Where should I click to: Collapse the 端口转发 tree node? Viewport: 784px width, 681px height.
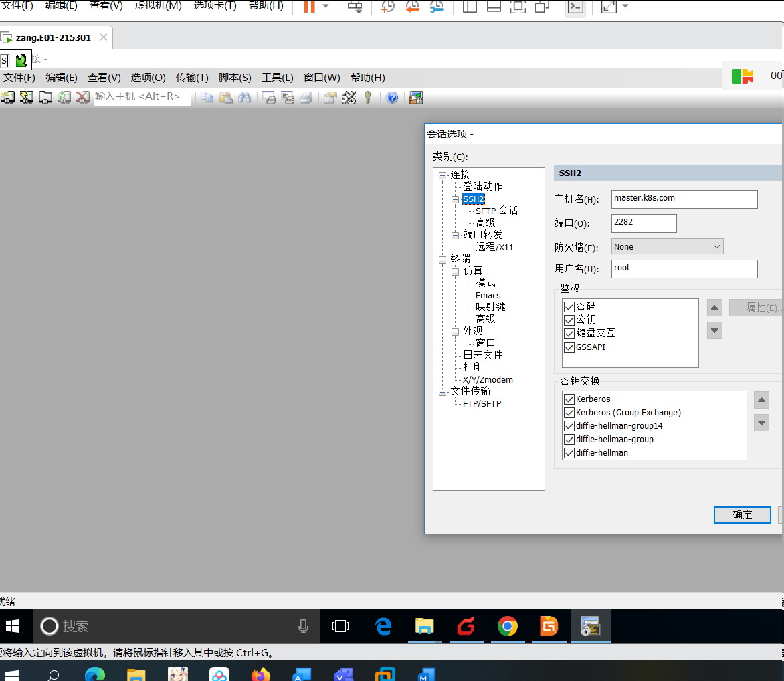[x=455, y=235]
